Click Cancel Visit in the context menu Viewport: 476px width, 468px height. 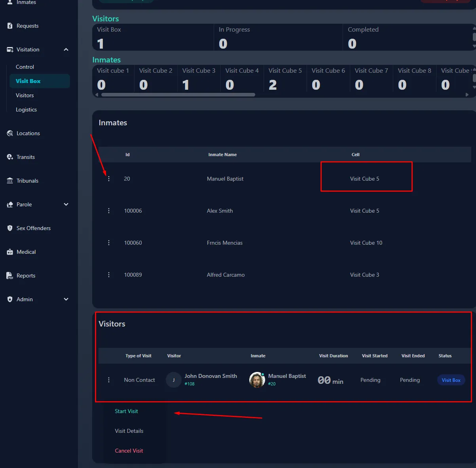pos(129,451)
